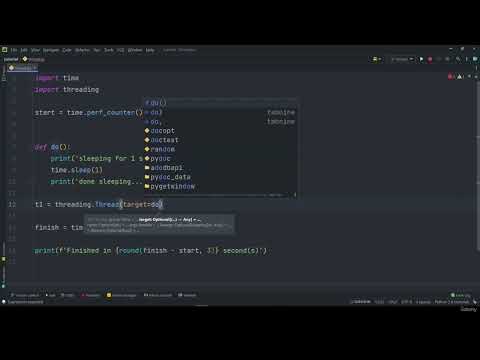
Task: Open the Terminal tool window tab
Action: pyautogui.click(x=187, y=295)
